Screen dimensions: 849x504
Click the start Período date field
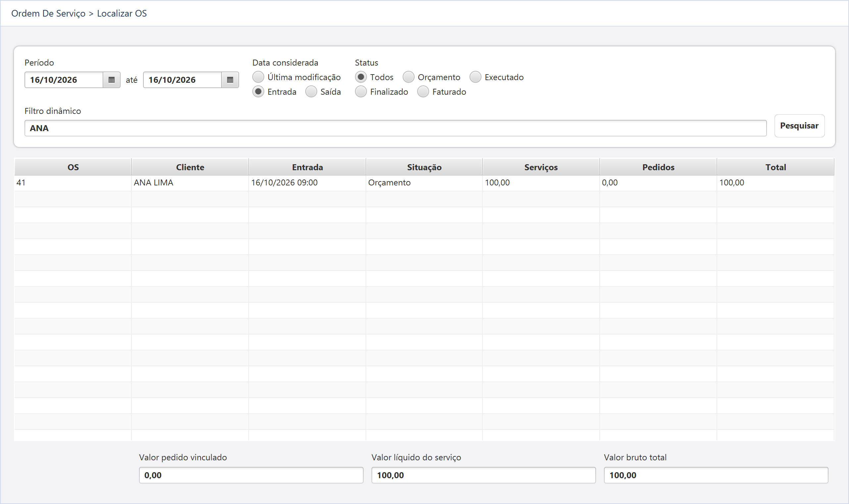[64, 80]
